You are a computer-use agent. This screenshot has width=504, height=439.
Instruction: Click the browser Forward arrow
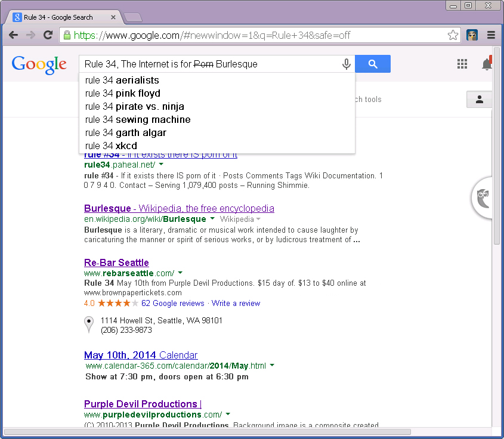pos(30,35)
